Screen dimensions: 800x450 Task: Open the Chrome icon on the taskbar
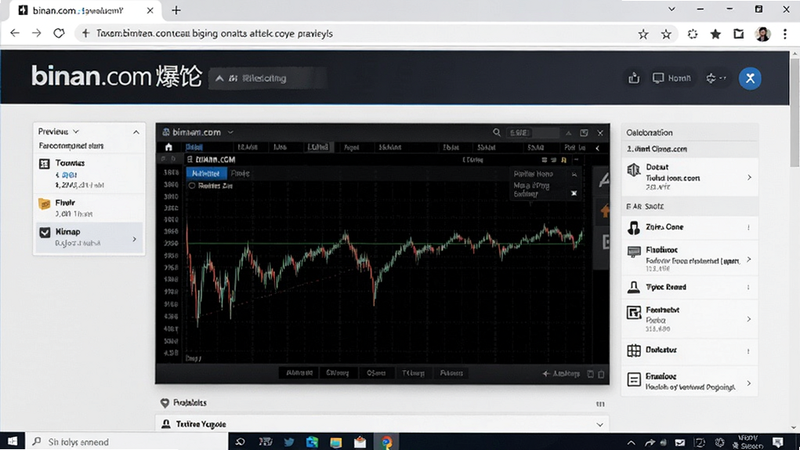pos(387,442)
